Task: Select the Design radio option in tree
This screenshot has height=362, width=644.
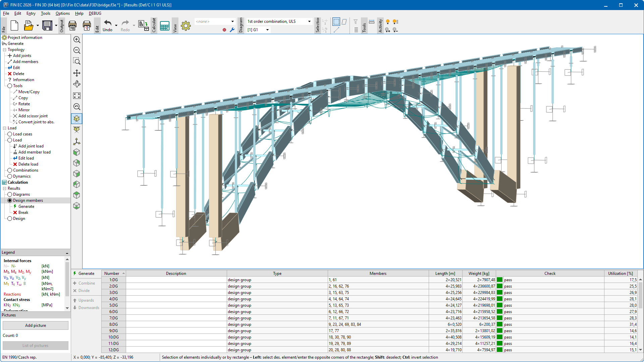Action: click(x=10, y=219)
